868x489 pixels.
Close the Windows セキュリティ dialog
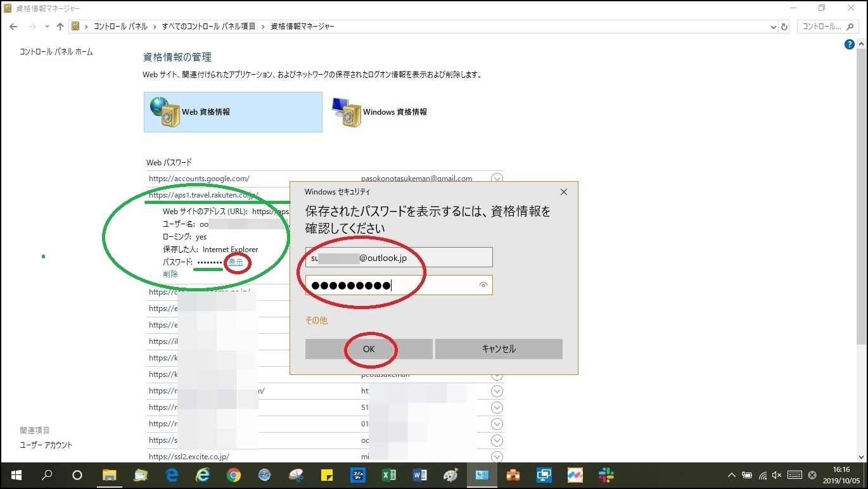tap(564, 192)
